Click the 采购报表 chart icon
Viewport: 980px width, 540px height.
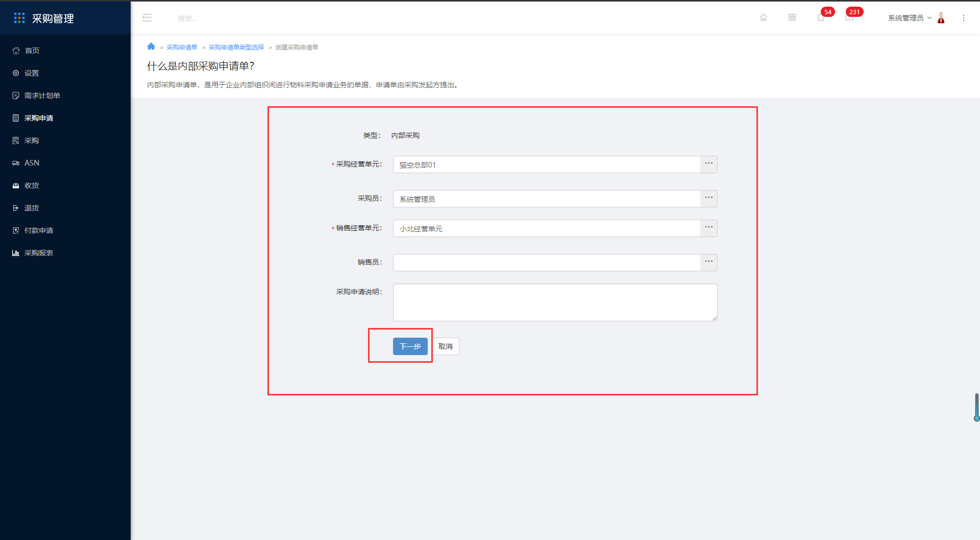[16, 253]
